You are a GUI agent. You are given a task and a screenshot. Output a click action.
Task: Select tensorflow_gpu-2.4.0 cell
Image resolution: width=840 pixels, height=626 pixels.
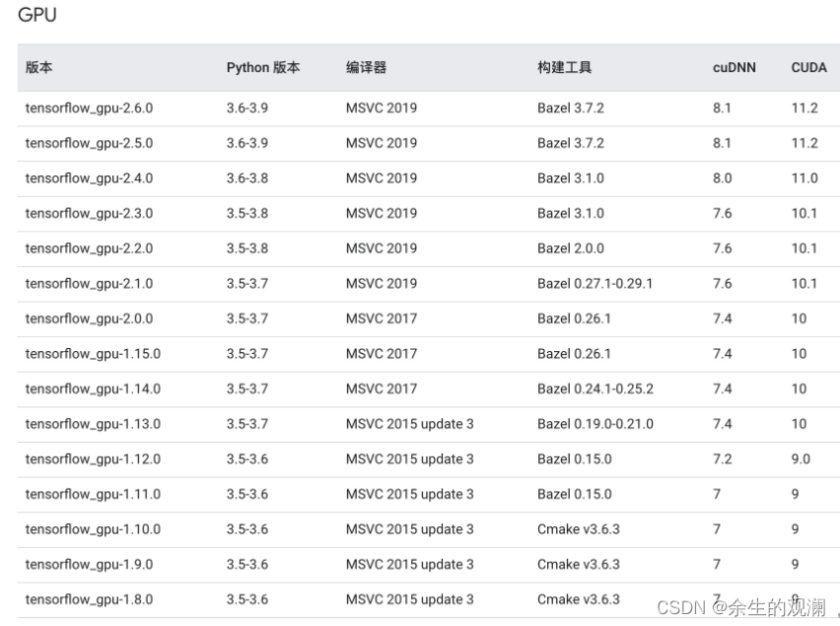tap(89, 178)
